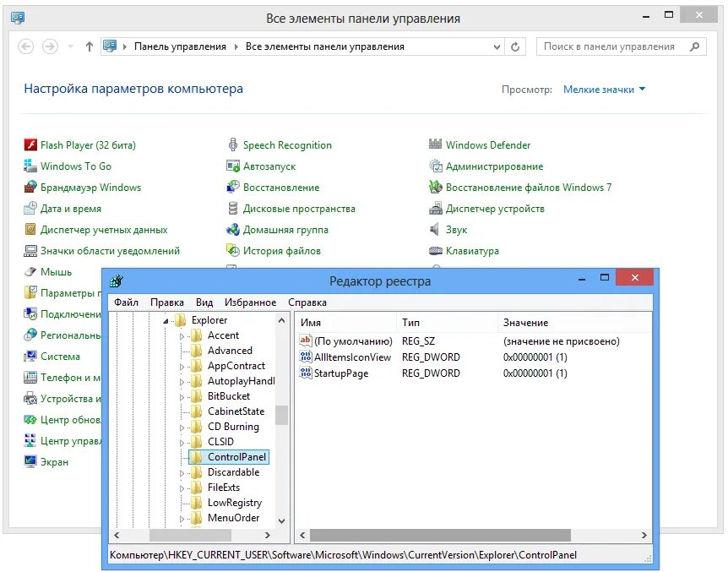Open the Правка menu
Viewport: 728px width, 572px height.
pyautogui.click(x=167, y=302)
